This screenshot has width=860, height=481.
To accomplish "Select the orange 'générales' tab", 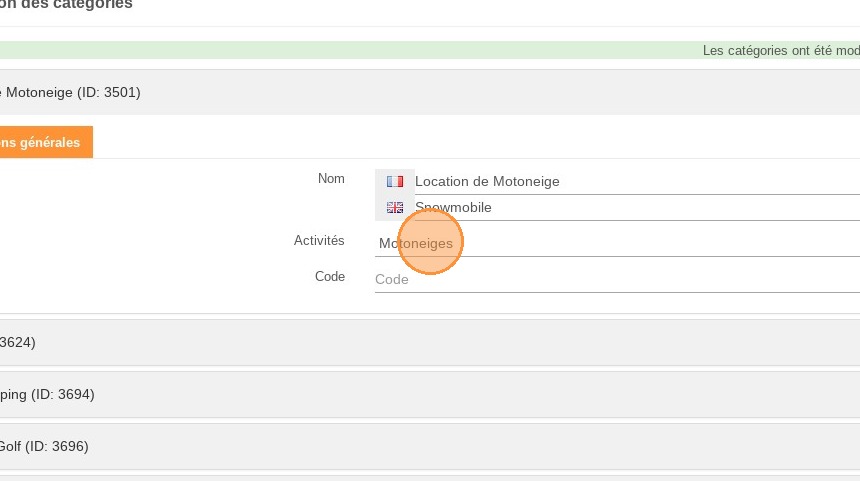I will [x=46, y=142].
